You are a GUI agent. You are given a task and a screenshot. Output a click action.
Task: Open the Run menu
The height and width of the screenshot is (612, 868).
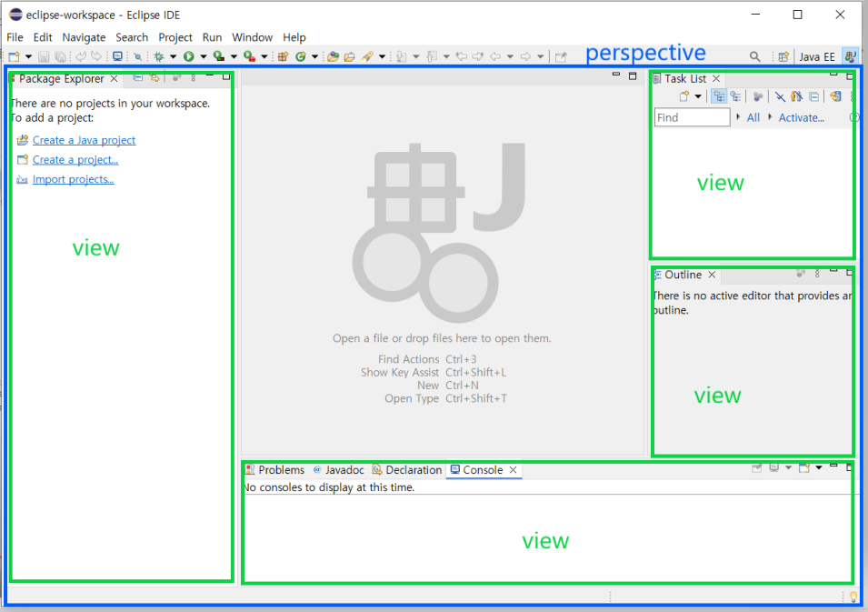click(x=212, y=37)
